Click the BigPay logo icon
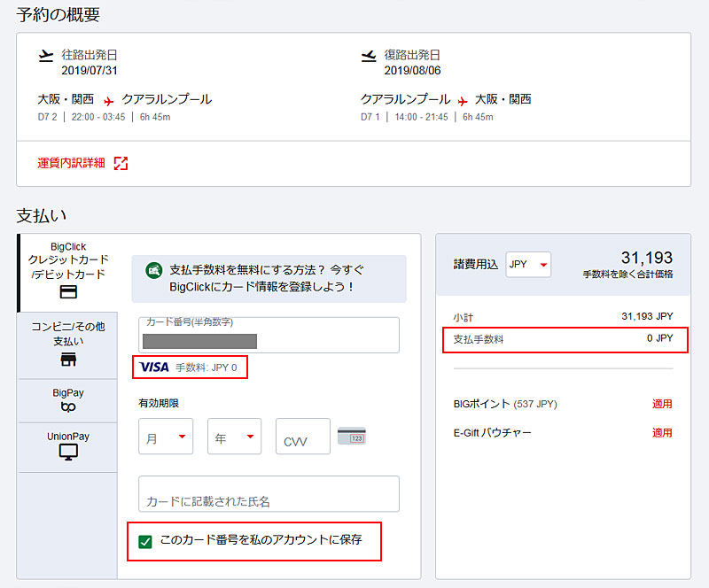Viewport: 709px width, 588px height. pyautogui.click(x=67, y=406)
